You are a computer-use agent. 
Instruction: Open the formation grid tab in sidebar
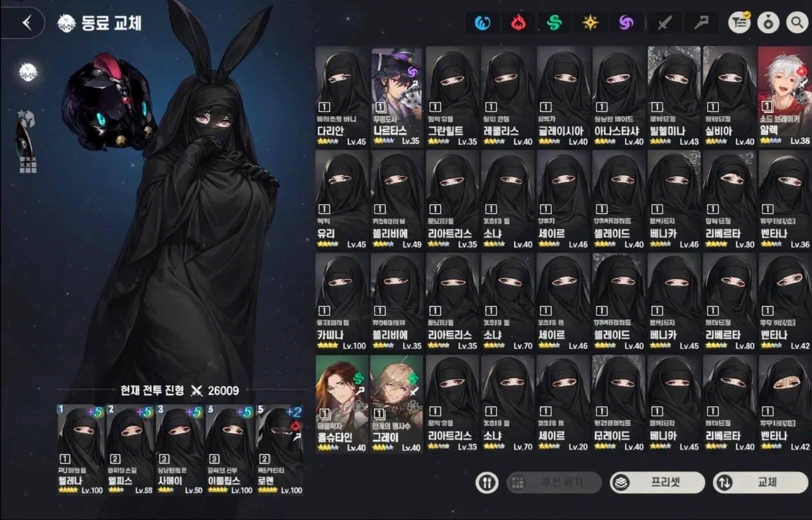point(28,164)
